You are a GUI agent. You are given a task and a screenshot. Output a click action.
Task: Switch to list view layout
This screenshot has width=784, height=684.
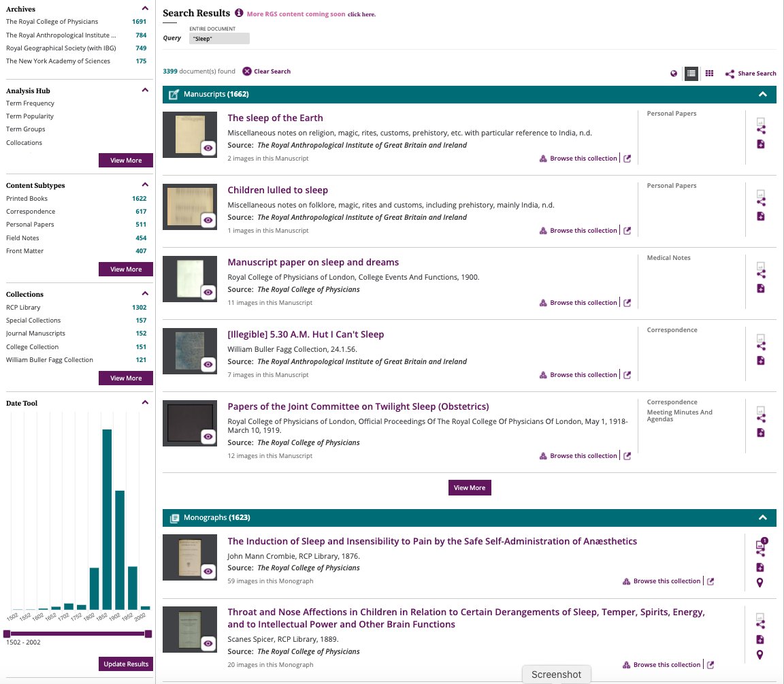pyautogui.click(x=691, y=74)
